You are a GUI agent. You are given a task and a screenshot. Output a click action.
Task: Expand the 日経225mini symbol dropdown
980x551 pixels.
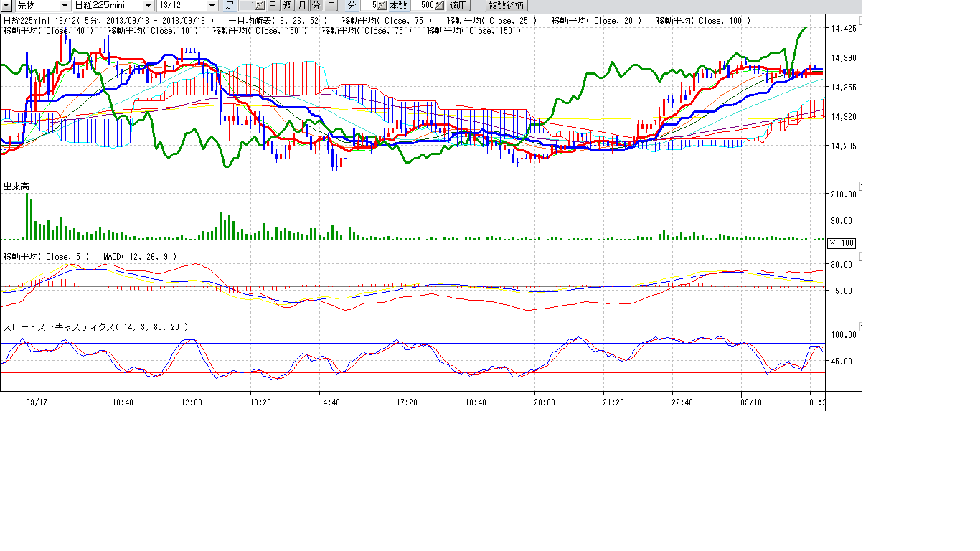pyautogui.click(x=149, y=5)
